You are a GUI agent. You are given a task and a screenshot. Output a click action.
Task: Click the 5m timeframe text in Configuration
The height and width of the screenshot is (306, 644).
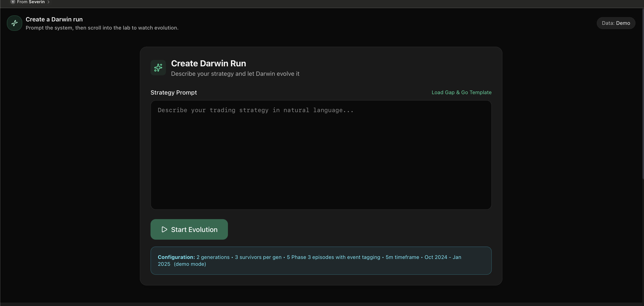click(x=402, y=257)
